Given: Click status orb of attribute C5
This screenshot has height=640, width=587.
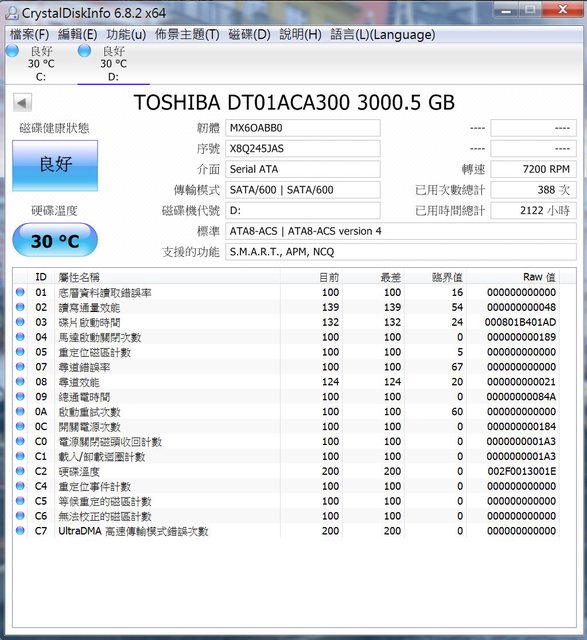Looking at the screenshot, I should click(20, 501).
